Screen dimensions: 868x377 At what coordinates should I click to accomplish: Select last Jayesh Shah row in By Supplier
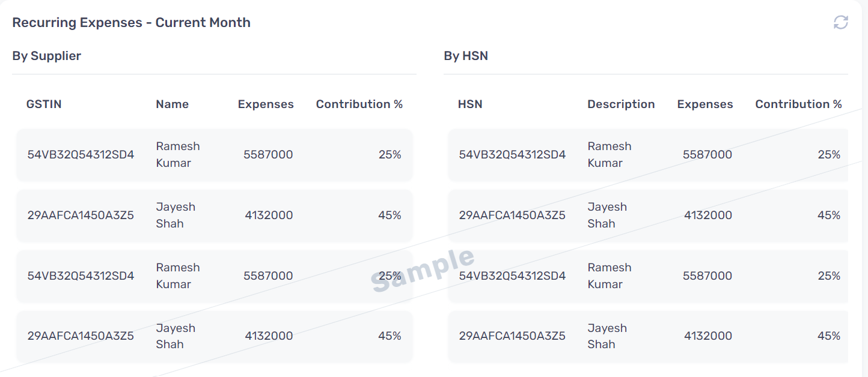pos(215,336)
